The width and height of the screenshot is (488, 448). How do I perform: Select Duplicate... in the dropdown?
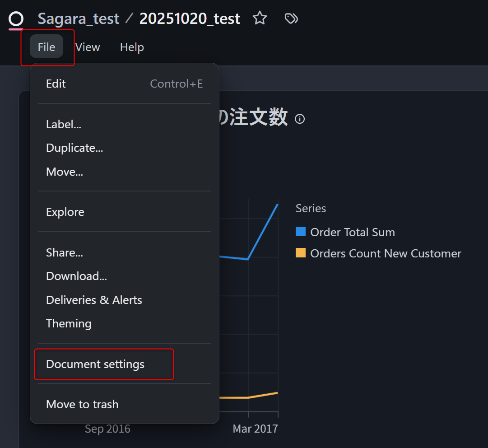[x=74, y=148]
